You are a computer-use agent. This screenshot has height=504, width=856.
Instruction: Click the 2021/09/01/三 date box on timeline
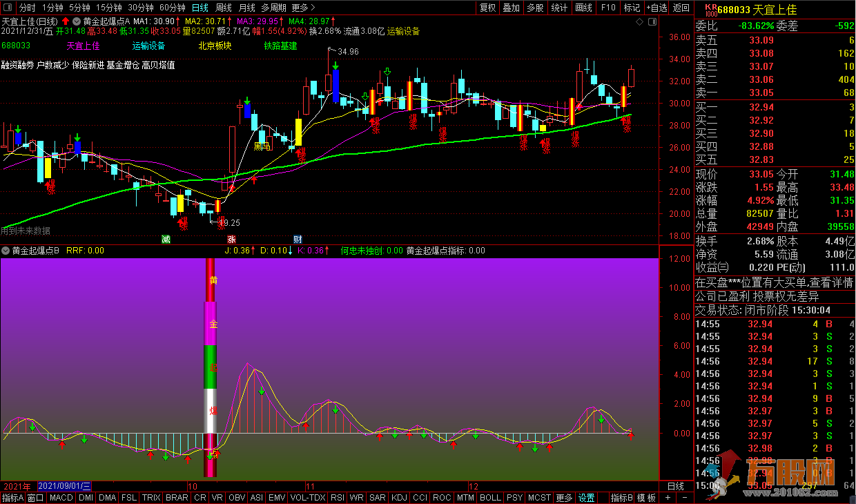point(66,486)
